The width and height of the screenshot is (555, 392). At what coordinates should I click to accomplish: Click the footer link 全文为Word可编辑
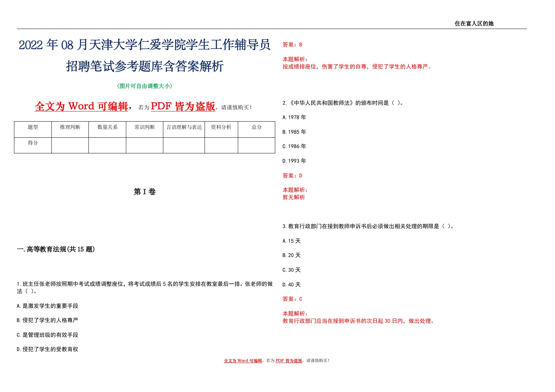[243, 361]
